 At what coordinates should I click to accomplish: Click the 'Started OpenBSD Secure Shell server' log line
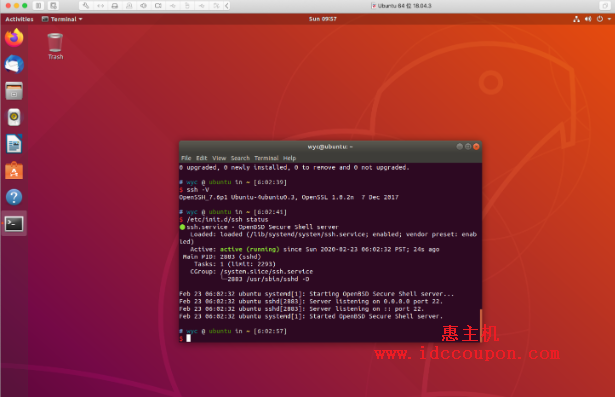point(311,317)
